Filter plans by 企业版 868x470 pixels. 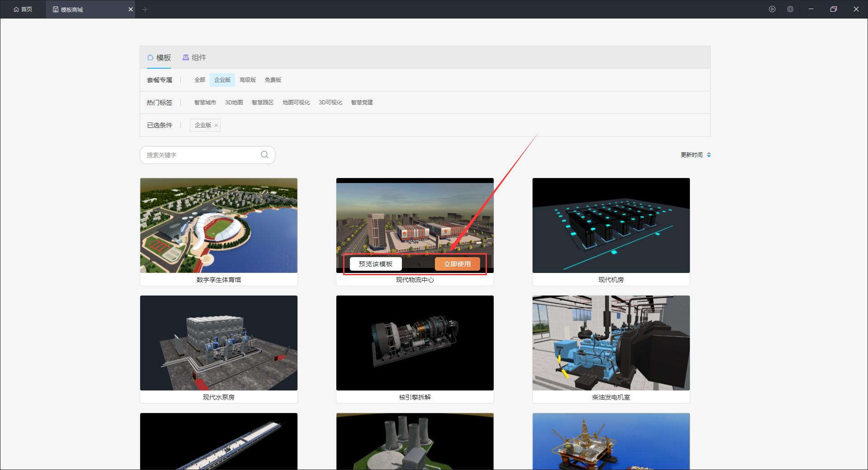click(222, 80)
